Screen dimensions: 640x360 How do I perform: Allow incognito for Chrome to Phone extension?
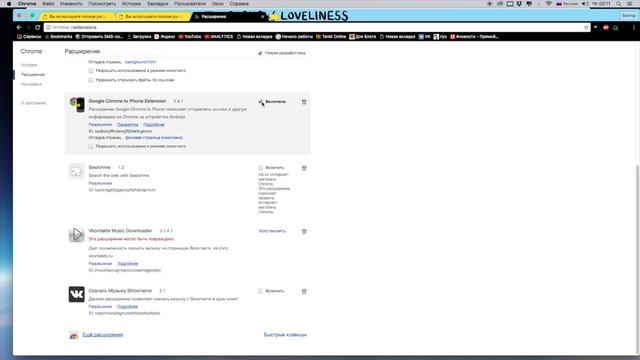[x=91, y=146]
